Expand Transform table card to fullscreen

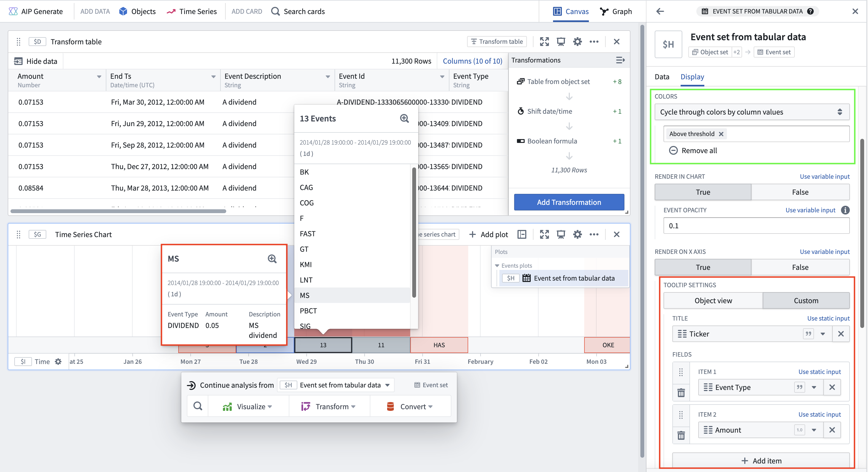point(544,41)
